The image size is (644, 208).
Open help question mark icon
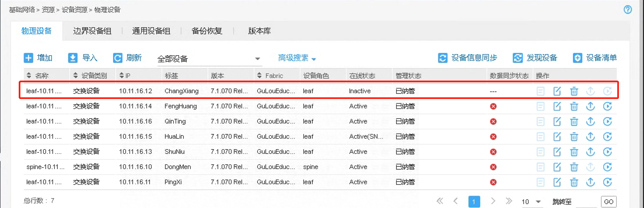628,10
